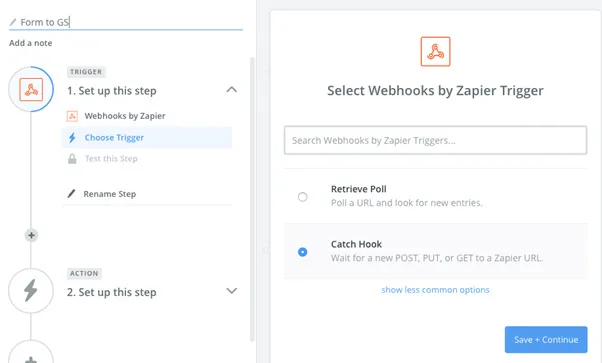Click the lock icon next to Test this Step
Screen dimensions: 602x363
(72, 159)
